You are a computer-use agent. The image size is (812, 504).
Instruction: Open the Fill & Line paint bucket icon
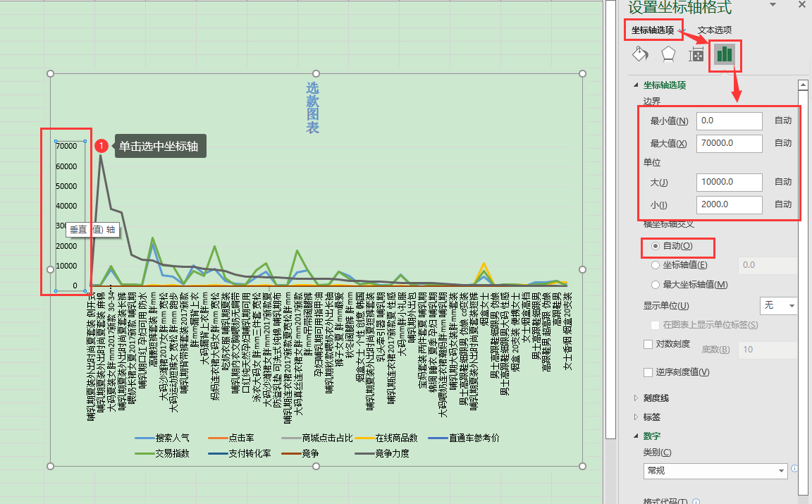(x=639, y=54)
